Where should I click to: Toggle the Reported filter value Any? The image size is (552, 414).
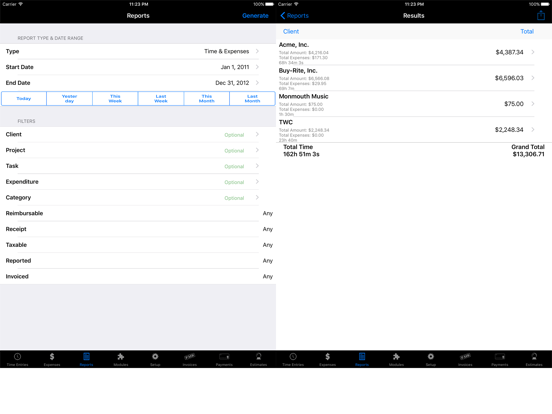coord(268,261)
